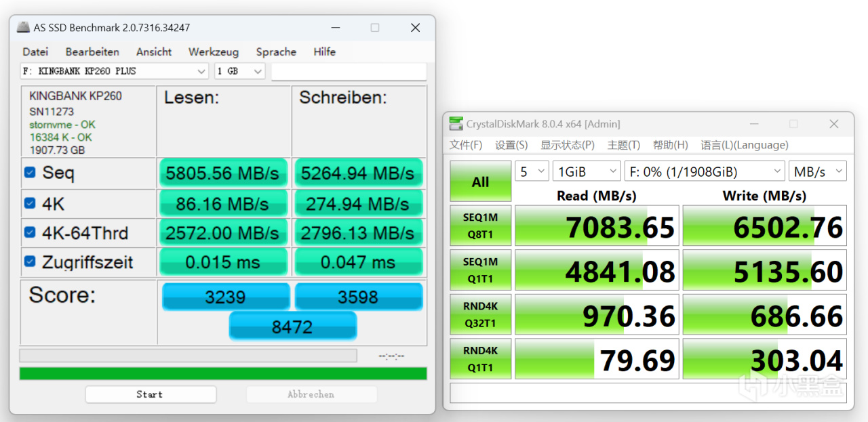Toggle the 4K-64Thrd checkbox
The height and width of the screenshot is (422, 868).
pyautogui.click(x=30, y=233)
